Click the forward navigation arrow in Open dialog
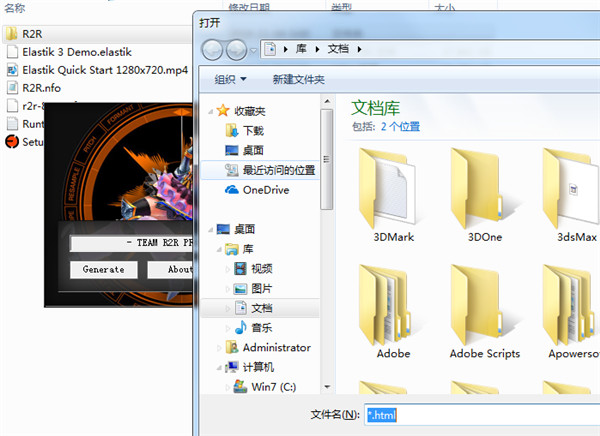This screenshot has height=436, width=600. pyautogui.click(x=236, y=50)
